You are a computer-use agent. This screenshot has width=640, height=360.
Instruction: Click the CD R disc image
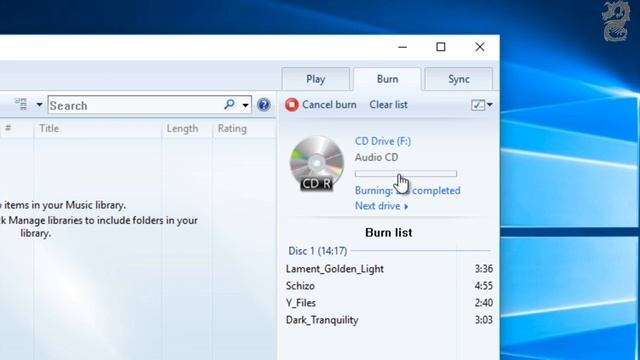pyautogui.click(x=317, y=164)
